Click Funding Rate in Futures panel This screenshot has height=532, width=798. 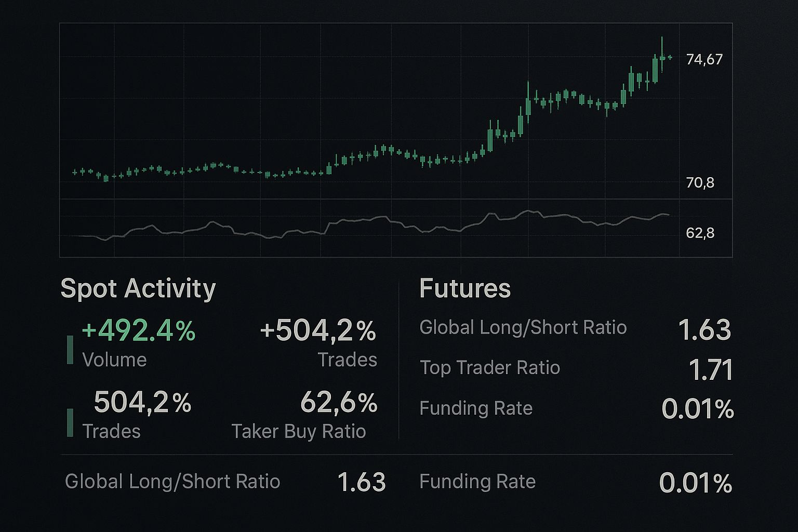click(x=476, y=408)
